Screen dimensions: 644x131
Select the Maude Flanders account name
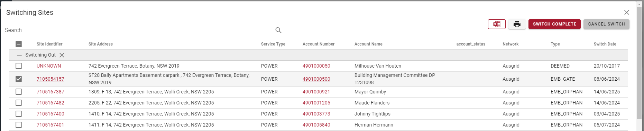(x=372, y=103)
